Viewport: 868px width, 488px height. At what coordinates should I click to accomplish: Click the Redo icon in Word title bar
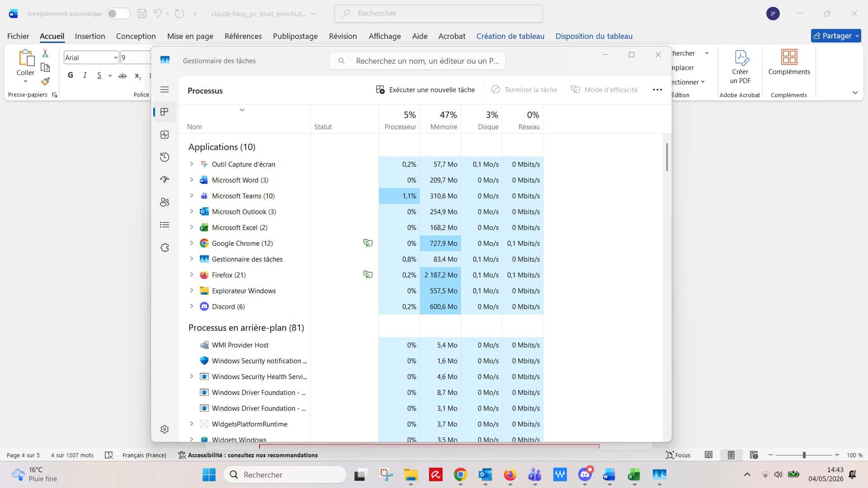pos(179,14)
